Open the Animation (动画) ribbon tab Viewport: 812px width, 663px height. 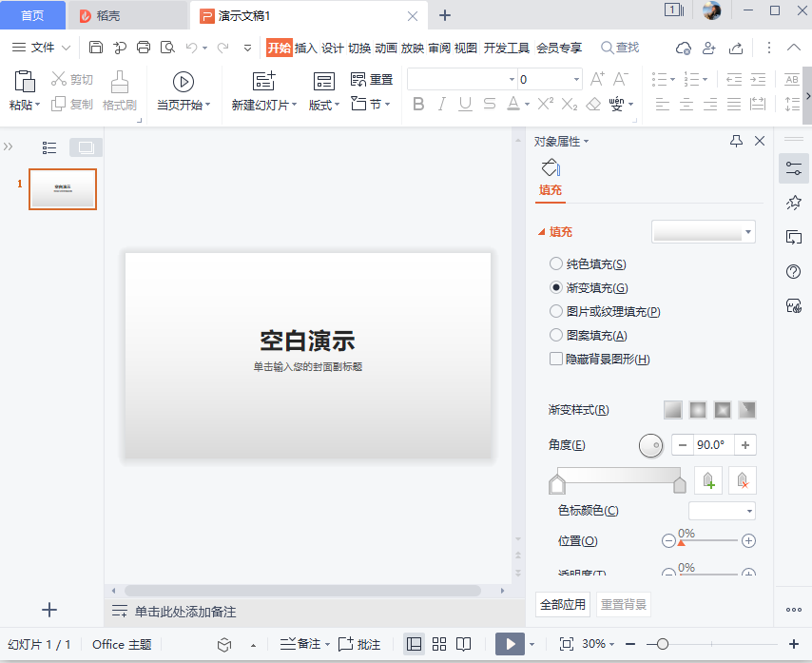tap(386, 49)
